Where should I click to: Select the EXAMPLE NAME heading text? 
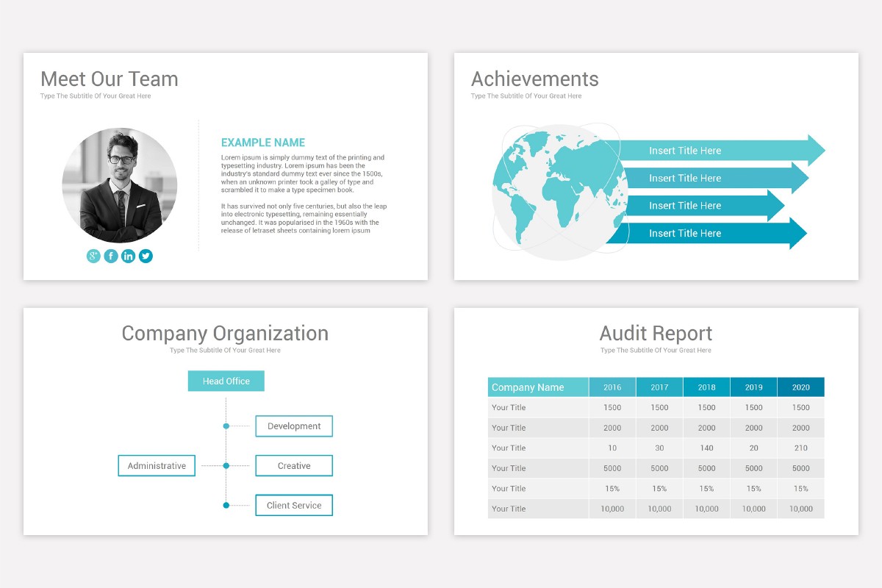pos(263,142)
